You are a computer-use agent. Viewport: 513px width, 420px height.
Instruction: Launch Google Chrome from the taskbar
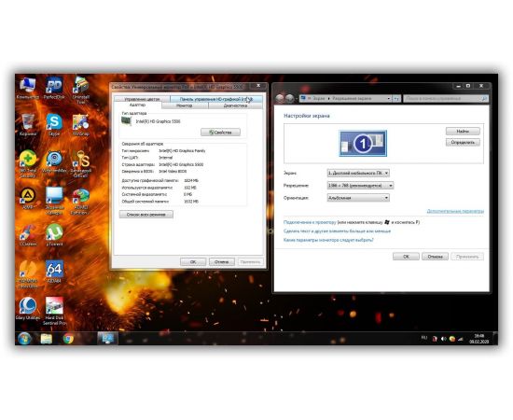[68, 339]
